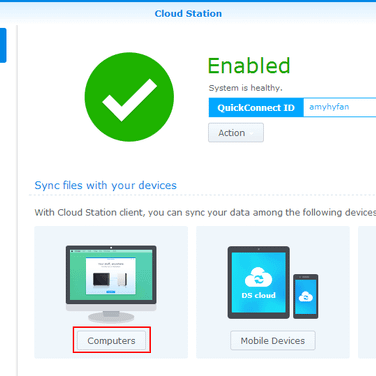Click the Cloud Station client description text
Viewport: 376px width, 376px height.
pos(205,213)
